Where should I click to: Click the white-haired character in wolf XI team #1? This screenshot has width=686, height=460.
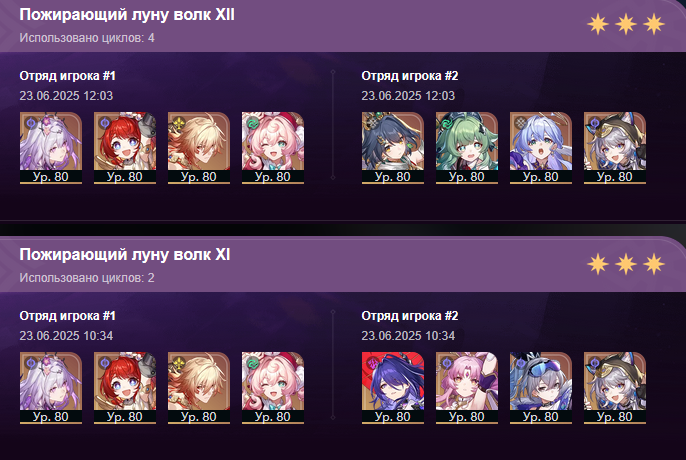tap(51, 387)
